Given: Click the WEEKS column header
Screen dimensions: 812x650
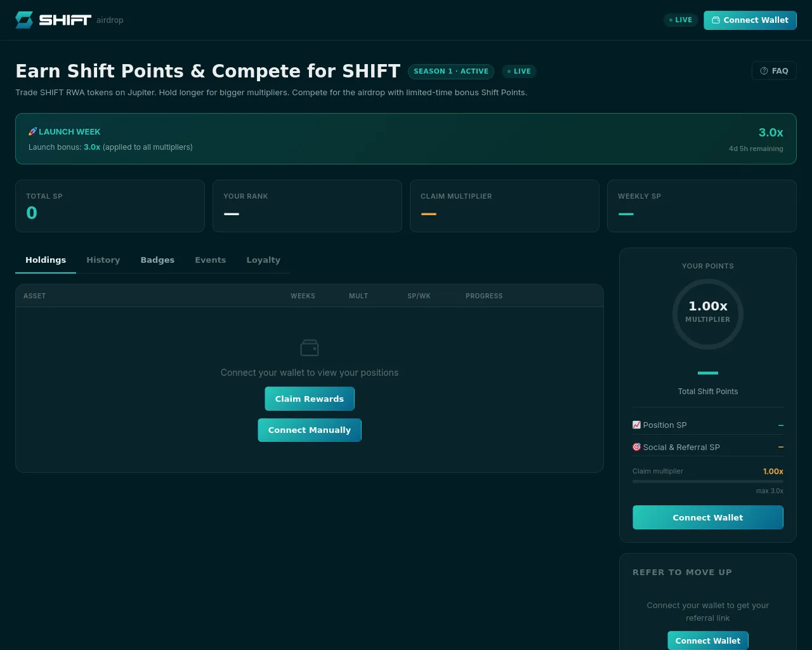Looking at the screenshot, I should [x=303, y=296].
